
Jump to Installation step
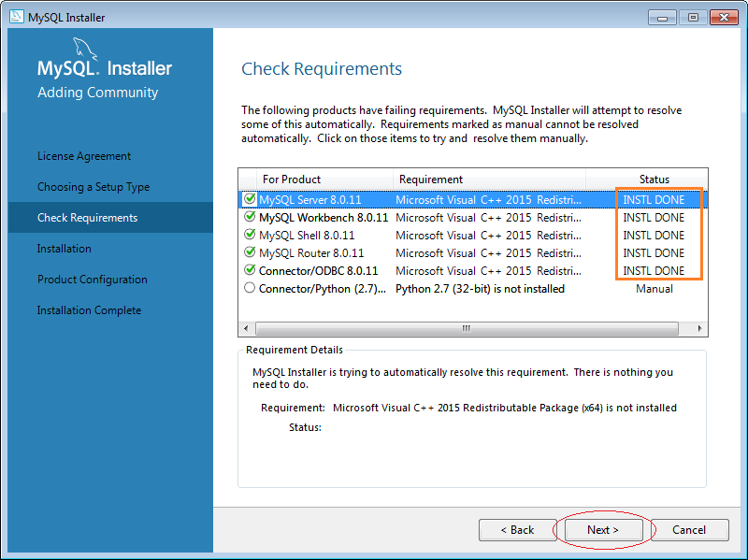64,249
